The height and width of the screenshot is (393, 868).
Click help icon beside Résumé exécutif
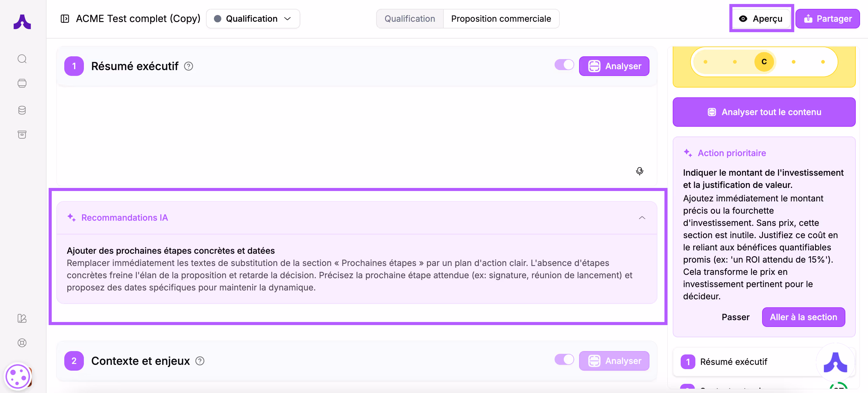click(188, 66)
